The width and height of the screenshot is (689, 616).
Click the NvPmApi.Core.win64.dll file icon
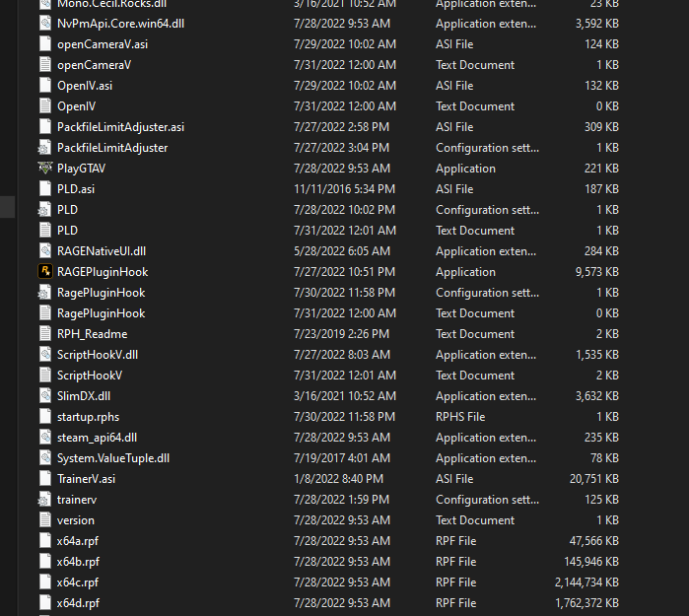(44, 24)
